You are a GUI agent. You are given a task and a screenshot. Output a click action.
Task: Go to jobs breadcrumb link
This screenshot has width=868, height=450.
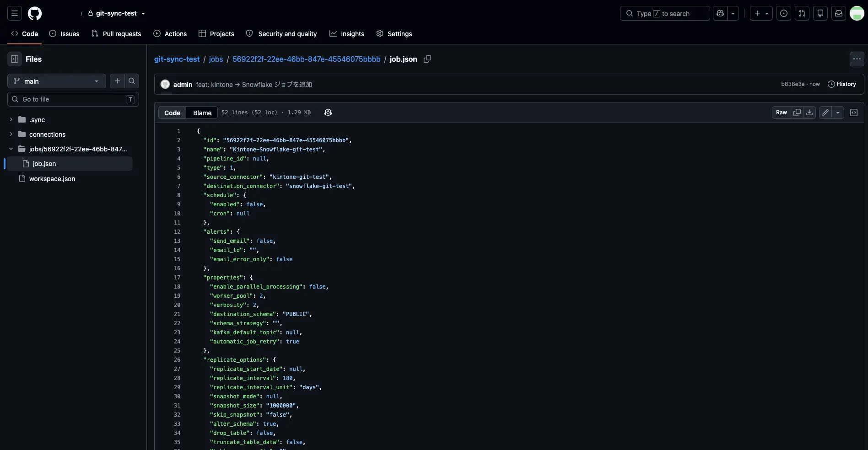pos(216,59)
